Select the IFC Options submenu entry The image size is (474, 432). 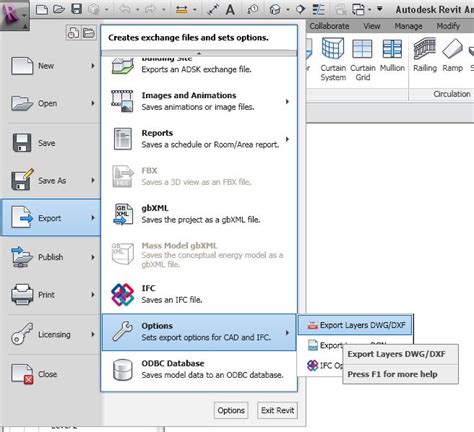pyautogui.click(x=325, y=365)
